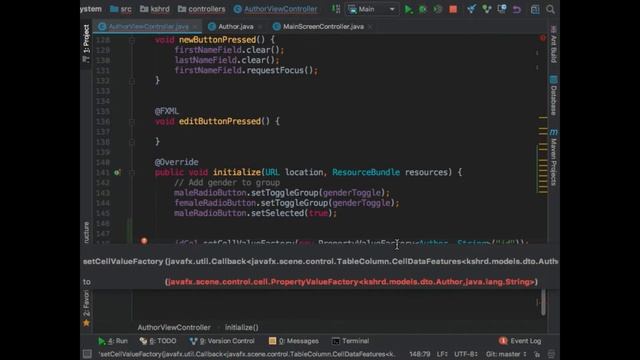Open the Favorites tool window side tab
The width and height of the screenshot is (640, 360).
pyautogui.click(x=86, y=308)
